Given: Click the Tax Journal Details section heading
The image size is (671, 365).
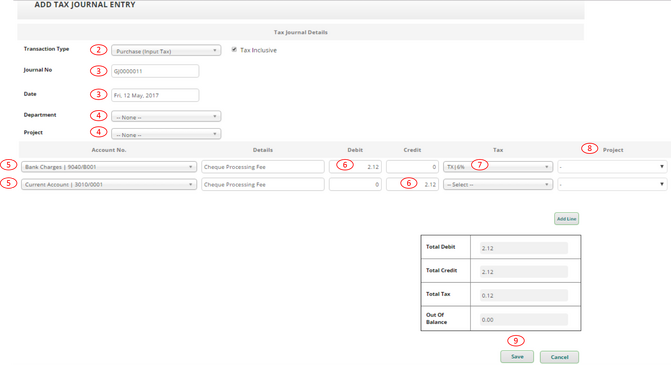Looking at the screenshot, I should pyautogui.click(x=300, y=32).
